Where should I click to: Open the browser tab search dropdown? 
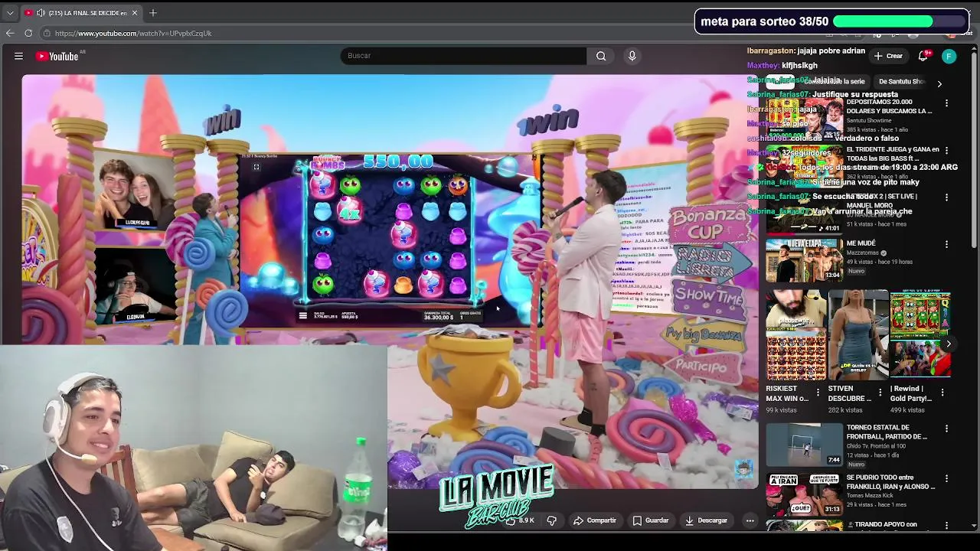coord(10,13)
